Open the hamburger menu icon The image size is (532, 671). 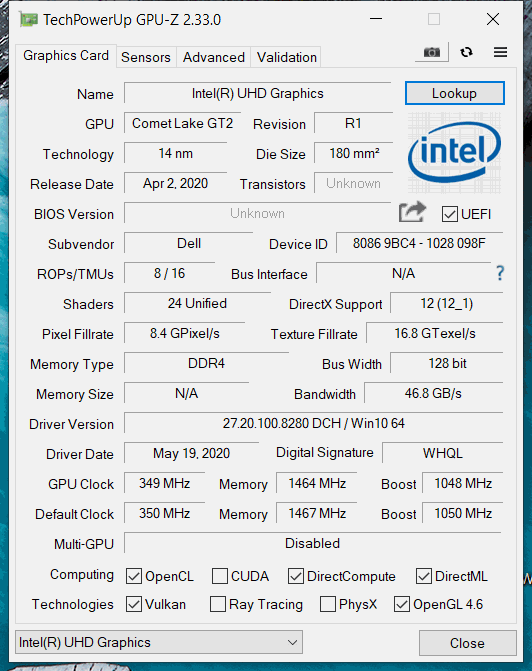pos(500,52)
